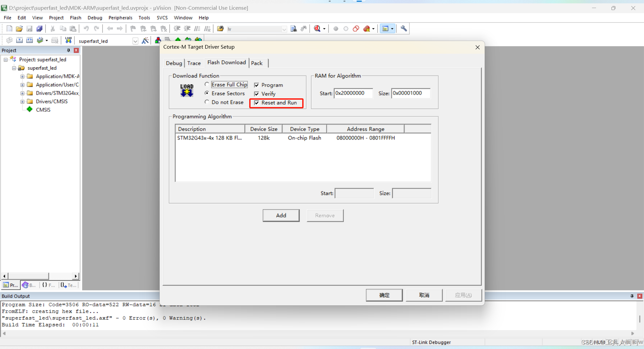Click the LOAD download-to-flash toolbar icon
644x349 pixels.
coord(68,41)
